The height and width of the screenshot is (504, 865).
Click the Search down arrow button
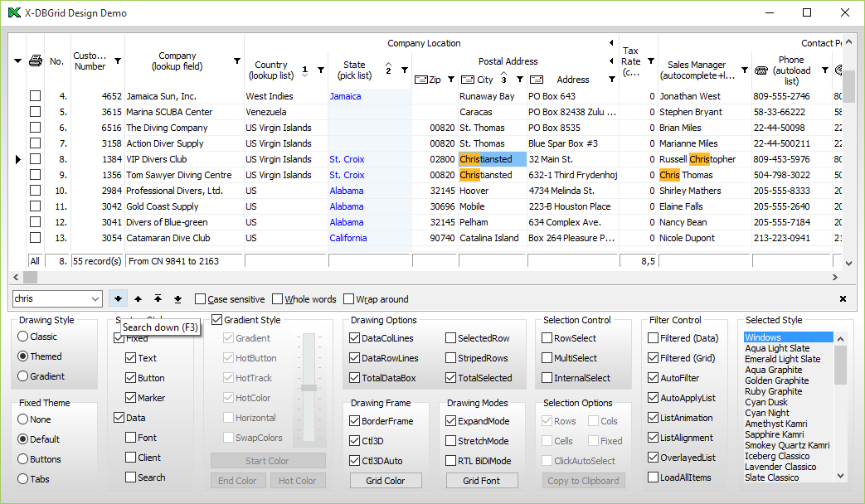(119, 299)
